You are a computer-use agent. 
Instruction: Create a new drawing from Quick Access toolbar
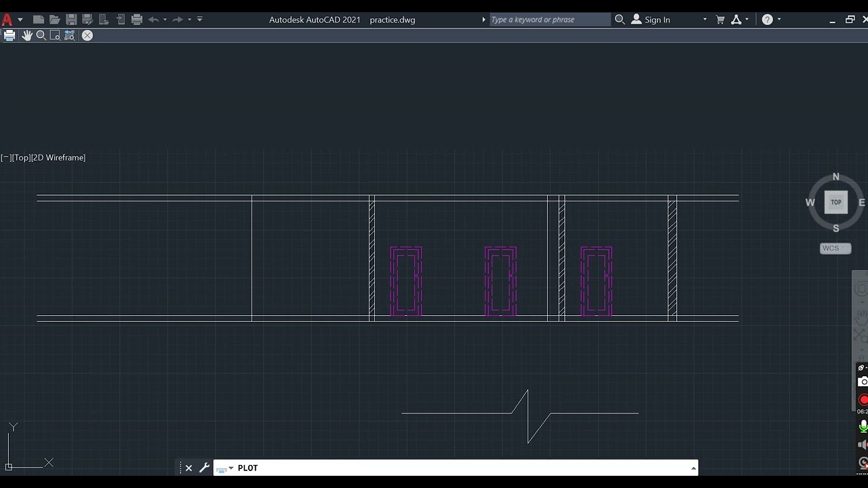tap(39, 20)
